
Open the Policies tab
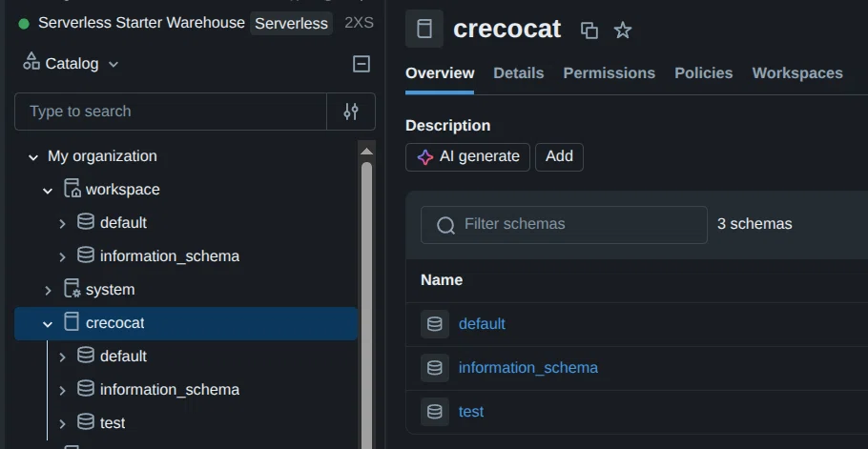point(703,73)
